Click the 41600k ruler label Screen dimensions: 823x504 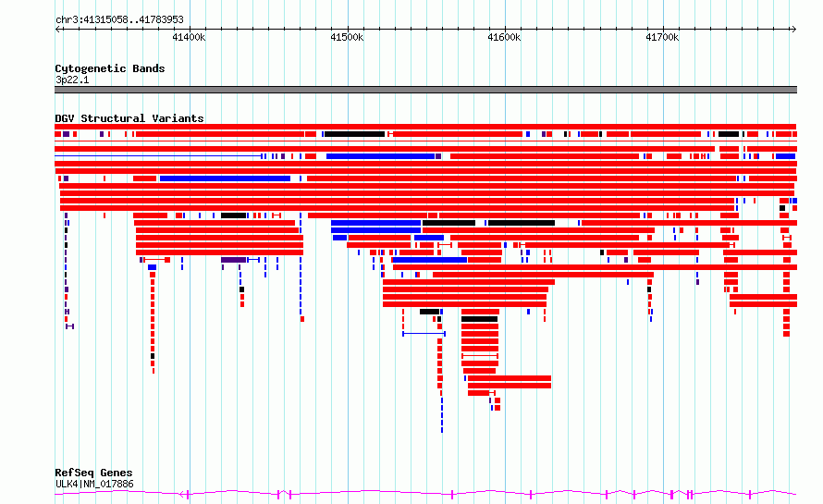pyautogui.click(x=504, y=37)
